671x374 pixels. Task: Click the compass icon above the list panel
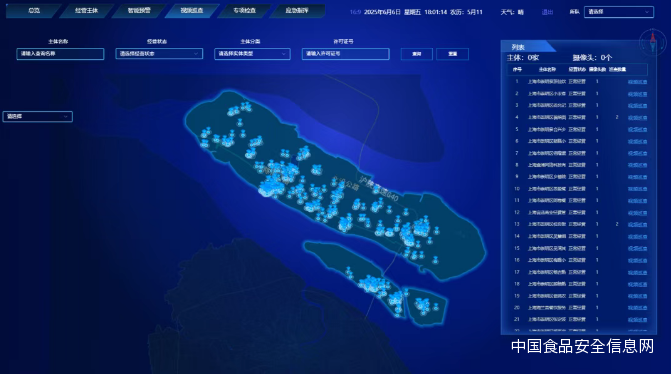(x=653, y=42)
